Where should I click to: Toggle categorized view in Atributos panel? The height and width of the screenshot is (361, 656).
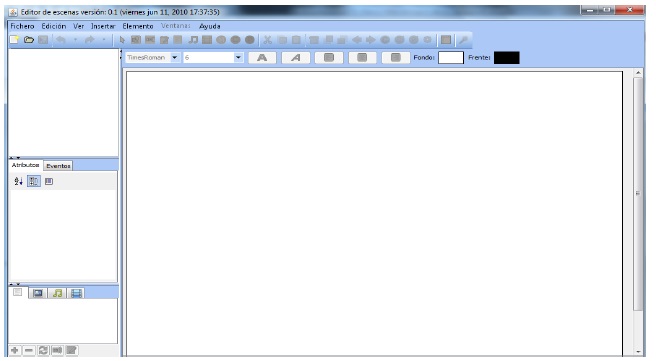coord(33,181)
